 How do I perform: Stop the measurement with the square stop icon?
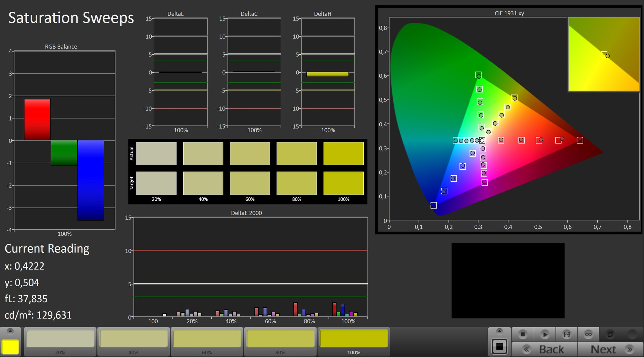click(523, 334)
